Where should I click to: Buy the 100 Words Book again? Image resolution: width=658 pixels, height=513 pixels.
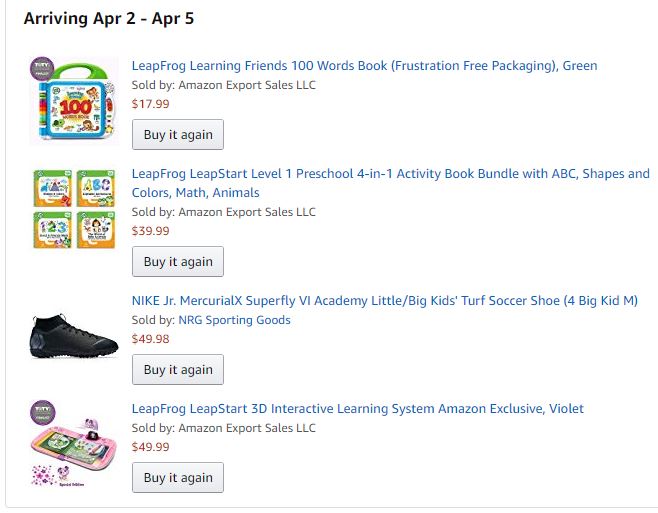click(178, 135)
